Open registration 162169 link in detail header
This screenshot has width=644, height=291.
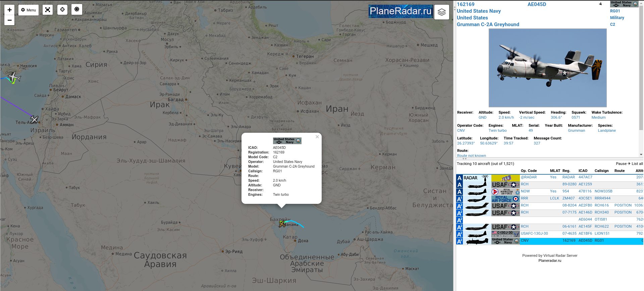(x=466, y=4)
